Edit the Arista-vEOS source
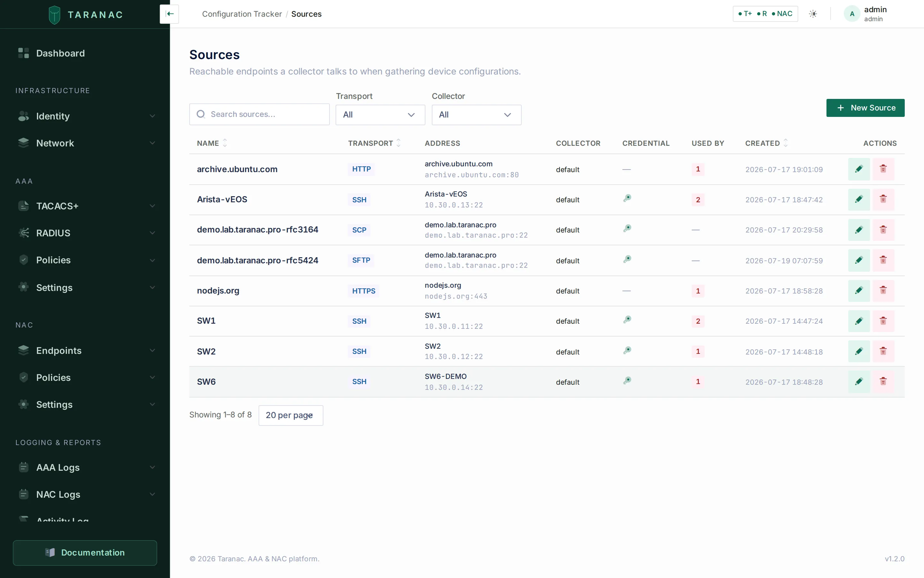This screenshot has height=578, width=924. [859, 199]
